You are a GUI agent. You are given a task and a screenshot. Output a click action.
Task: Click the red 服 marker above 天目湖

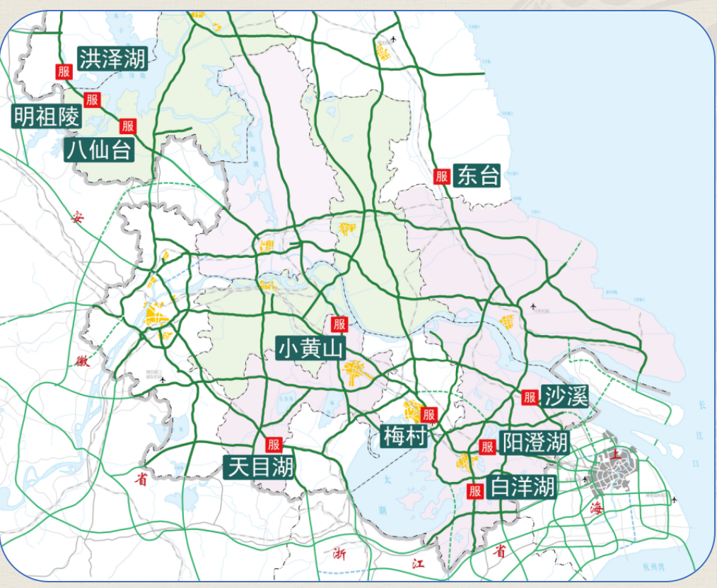274,445
